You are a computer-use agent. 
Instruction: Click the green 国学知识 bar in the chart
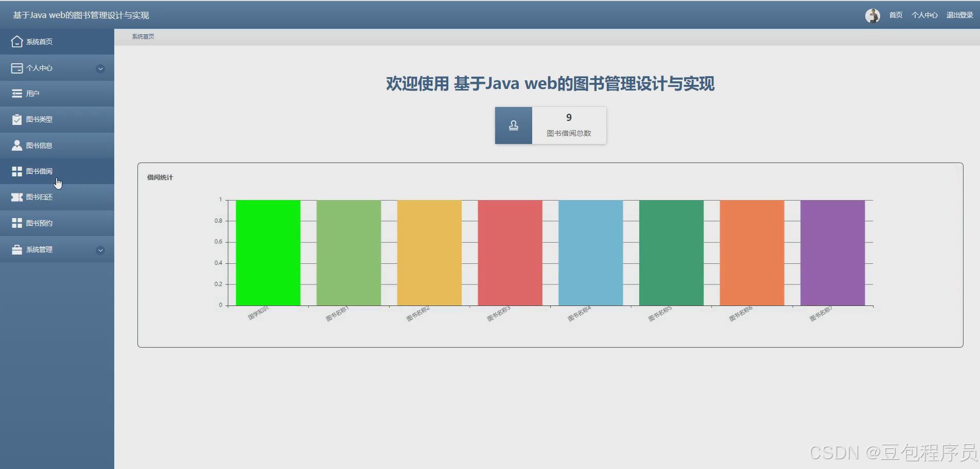tap(267, 252)
